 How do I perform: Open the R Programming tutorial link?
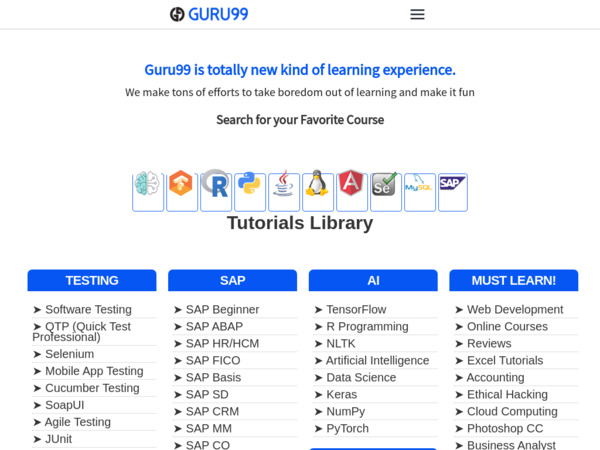[x=367, y=326]
